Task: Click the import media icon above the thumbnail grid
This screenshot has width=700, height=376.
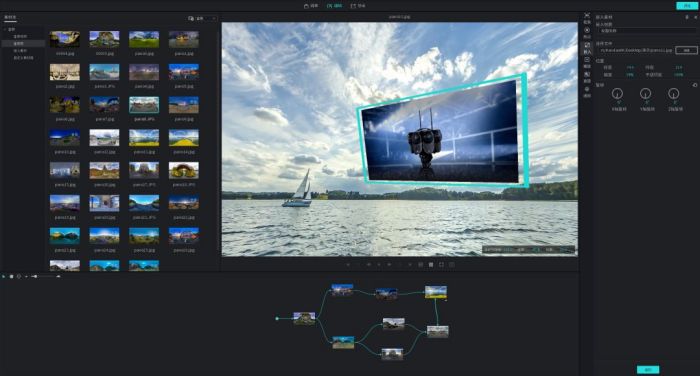Action: (x=191, y=18)
